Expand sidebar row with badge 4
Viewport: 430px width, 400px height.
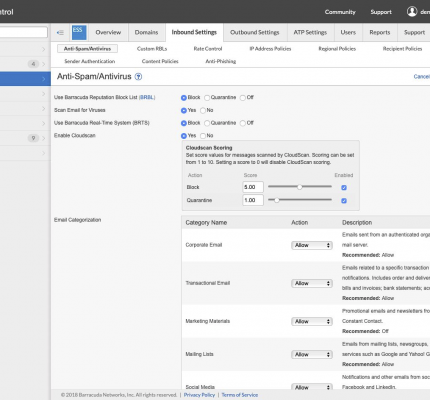[x=44, y=64]
